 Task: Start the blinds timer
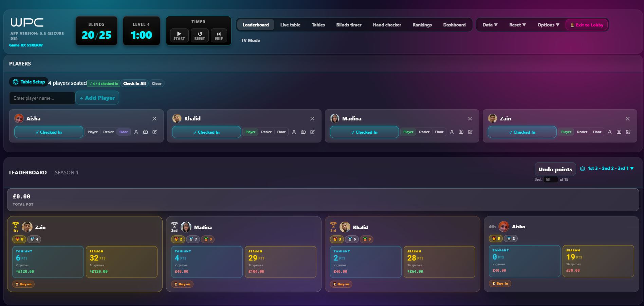click(x=179, y=35)
